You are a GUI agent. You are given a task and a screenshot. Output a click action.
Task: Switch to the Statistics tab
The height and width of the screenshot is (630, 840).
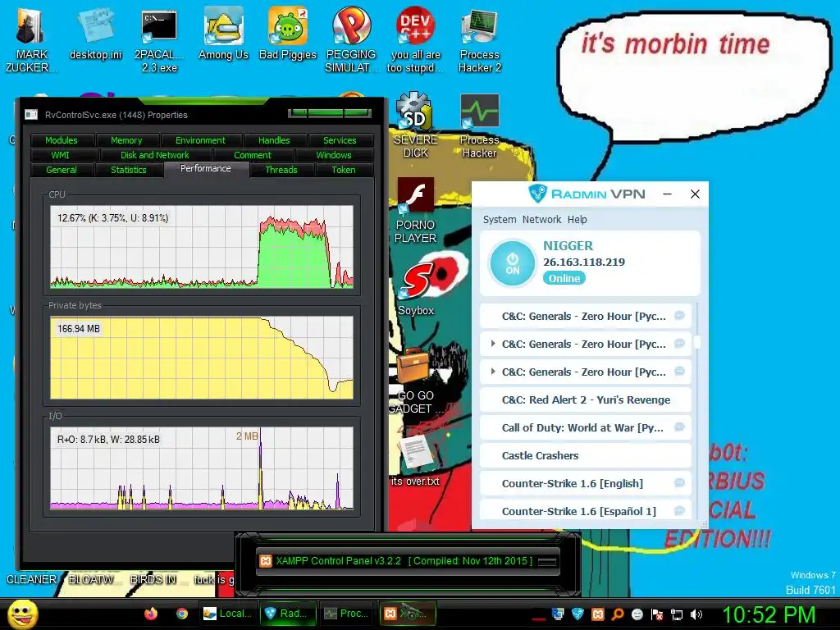click(129, 170)
